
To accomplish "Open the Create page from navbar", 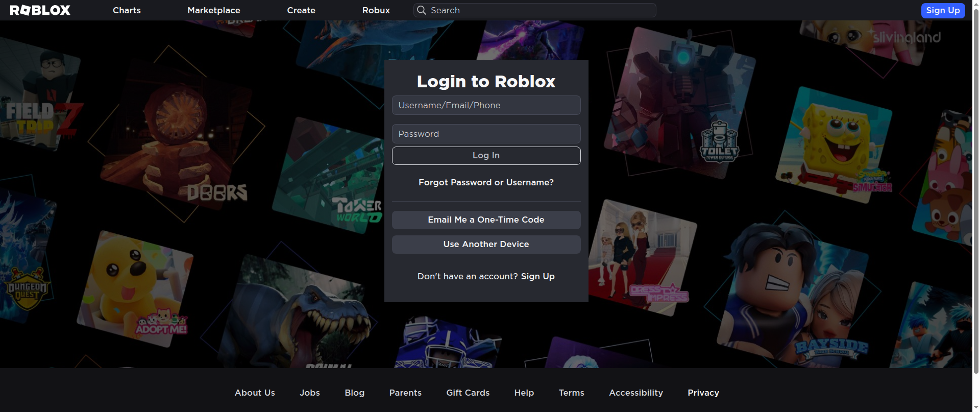I will 301,10.
